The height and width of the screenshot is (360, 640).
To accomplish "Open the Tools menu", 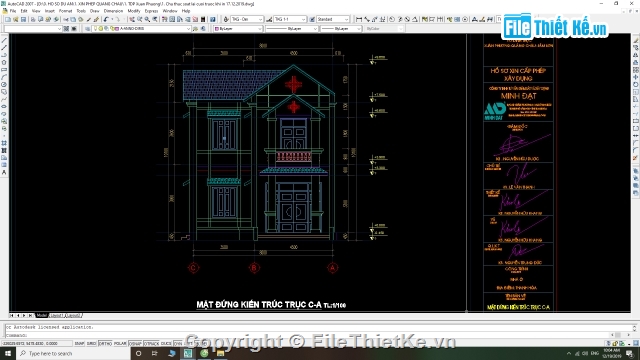I will point(81,11).
